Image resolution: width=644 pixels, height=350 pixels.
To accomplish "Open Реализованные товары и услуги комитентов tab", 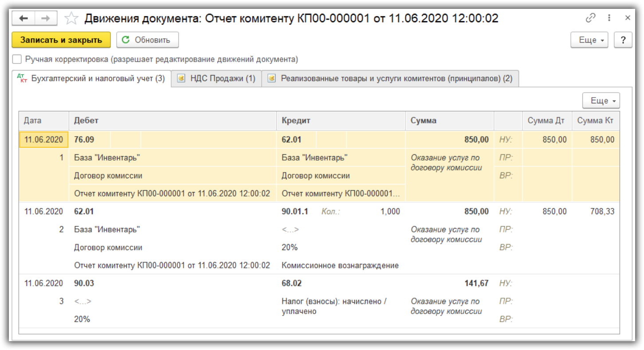I will coord(390,79).
